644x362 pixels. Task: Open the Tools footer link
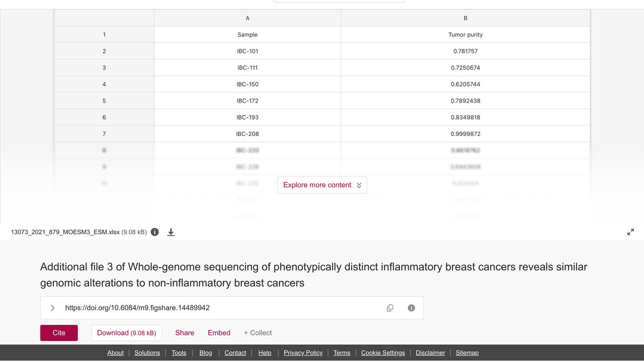pos(179,353)
